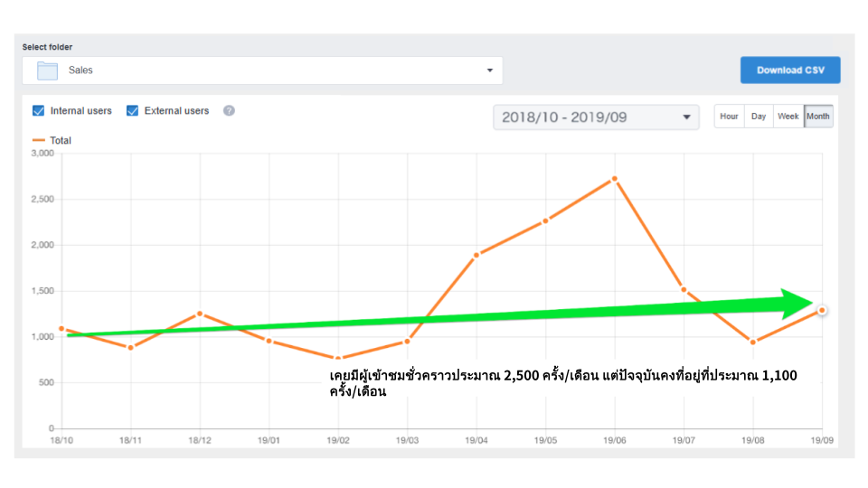Expand the 2018/10 - 2019/09 date range
This screenshot has width=868, height=488.
pos(596,117)
